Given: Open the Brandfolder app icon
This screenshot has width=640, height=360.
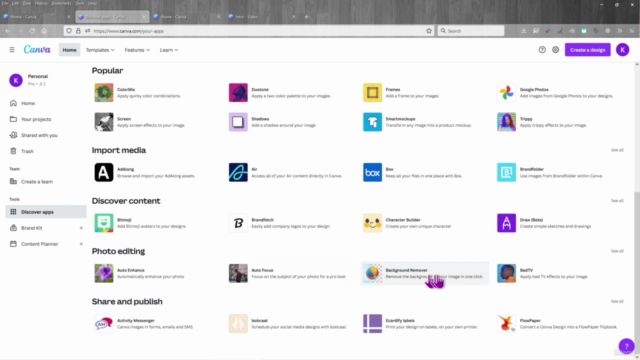Looking at the screenshot, I should [506, 172].
